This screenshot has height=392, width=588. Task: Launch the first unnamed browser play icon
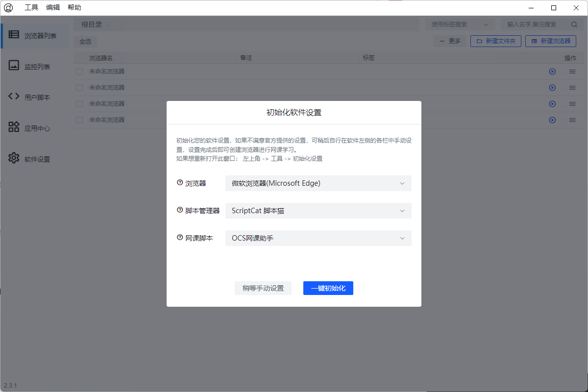click(x=552, y=72)
